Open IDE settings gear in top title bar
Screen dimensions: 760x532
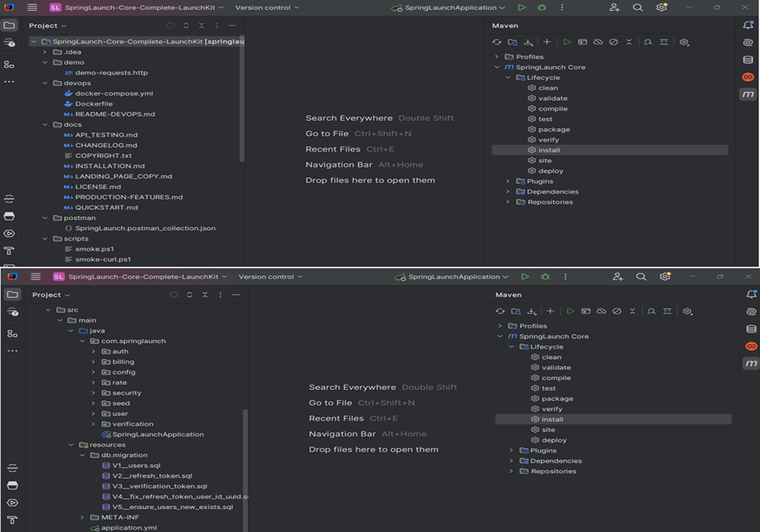click(662, 8)
